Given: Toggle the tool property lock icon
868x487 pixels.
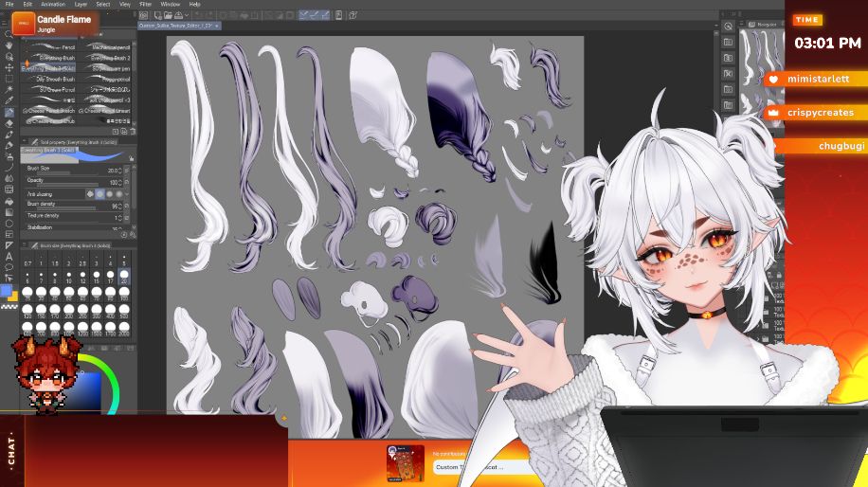Looking at the screenshot, I should click(131, 158).
